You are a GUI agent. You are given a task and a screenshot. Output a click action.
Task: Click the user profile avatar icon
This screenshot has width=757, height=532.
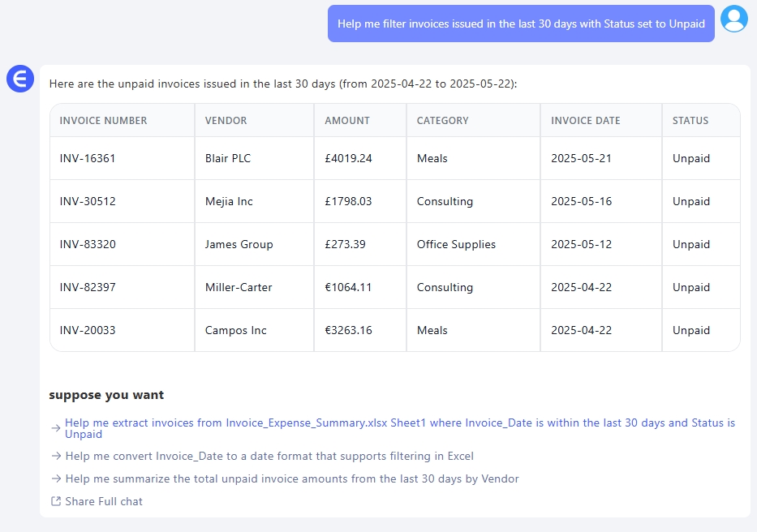point(734,19)
